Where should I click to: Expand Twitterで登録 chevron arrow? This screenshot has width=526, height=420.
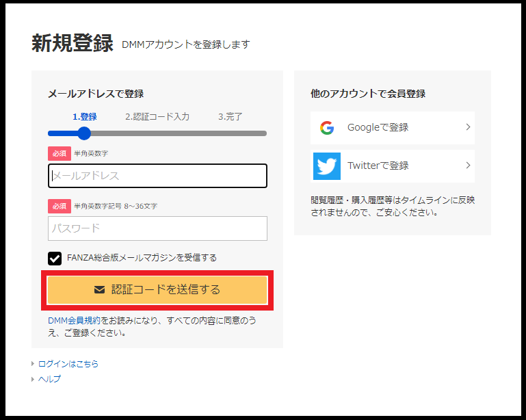click(468, 166)
